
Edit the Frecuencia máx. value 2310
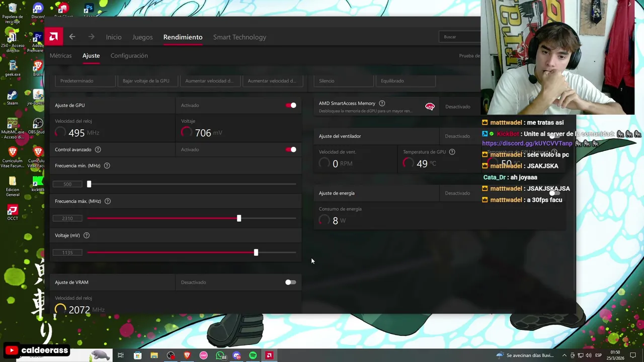tap(67, 218)
